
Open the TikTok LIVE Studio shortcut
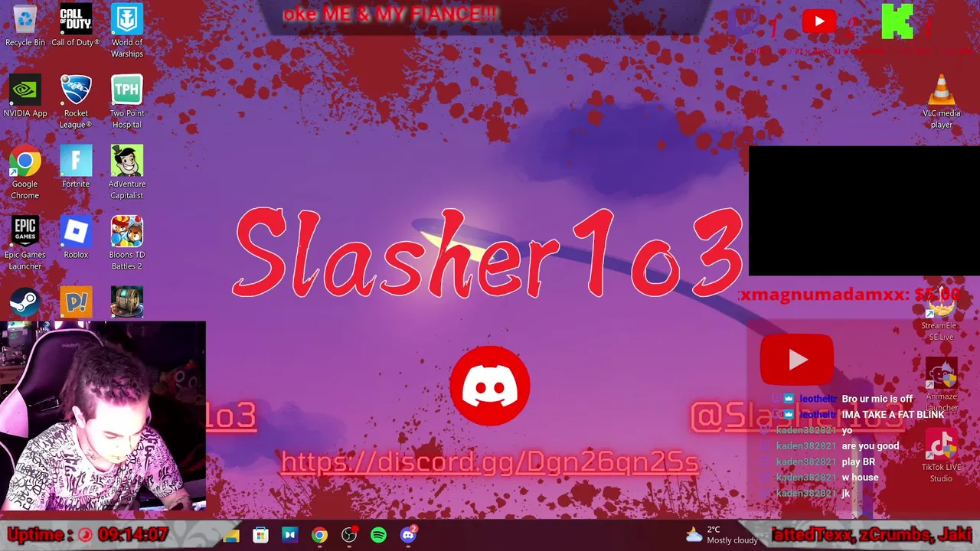click(941, 456)
